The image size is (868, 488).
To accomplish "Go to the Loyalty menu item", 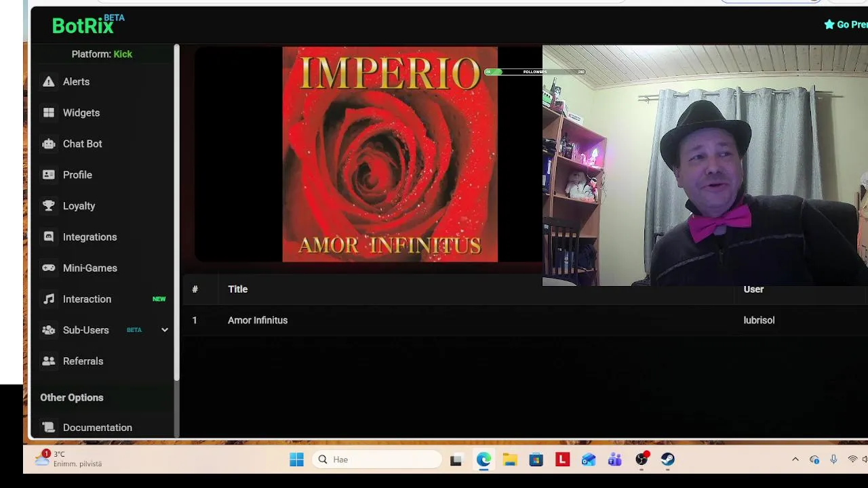I will point(79,206).
